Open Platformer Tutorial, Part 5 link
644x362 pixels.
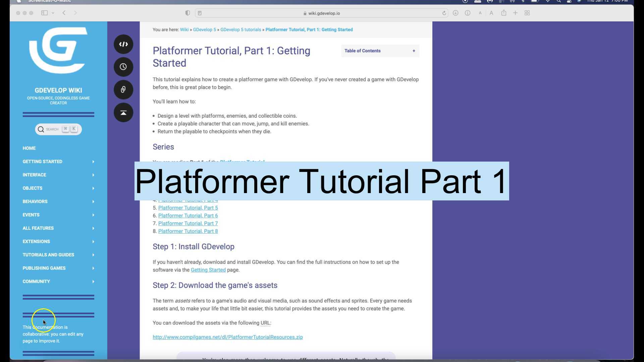(188, 208)
